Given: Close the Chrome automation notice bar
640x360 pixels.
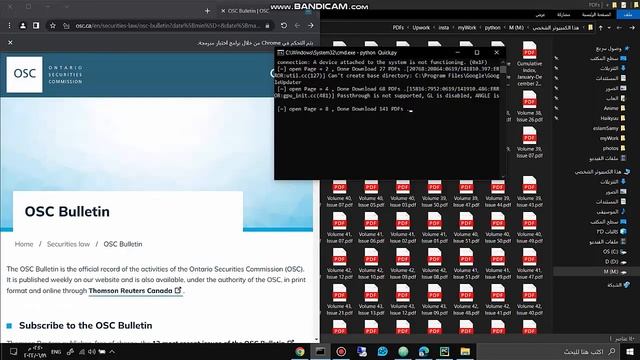Looking at the screenshot, I should [x=10, y=42].
